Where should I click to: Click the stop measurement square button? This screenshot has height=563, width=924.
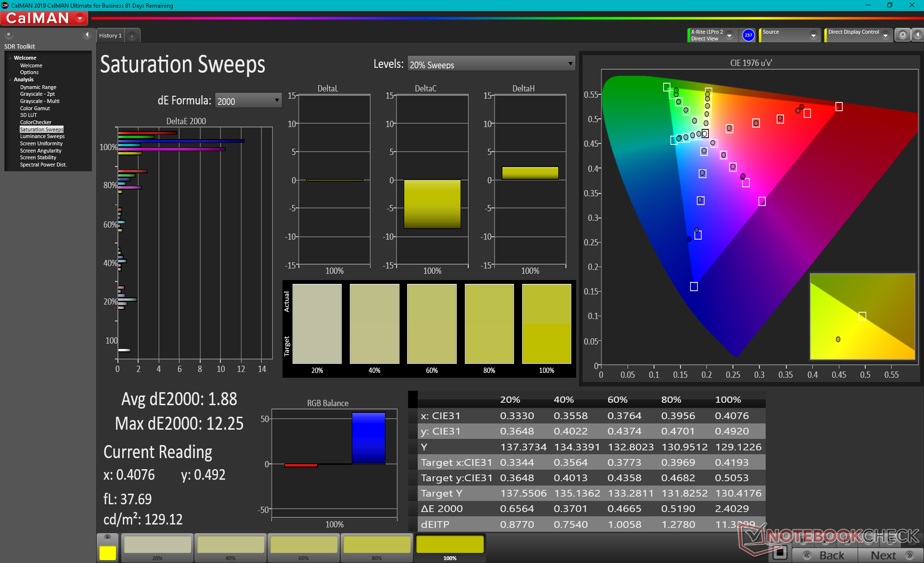780,553
